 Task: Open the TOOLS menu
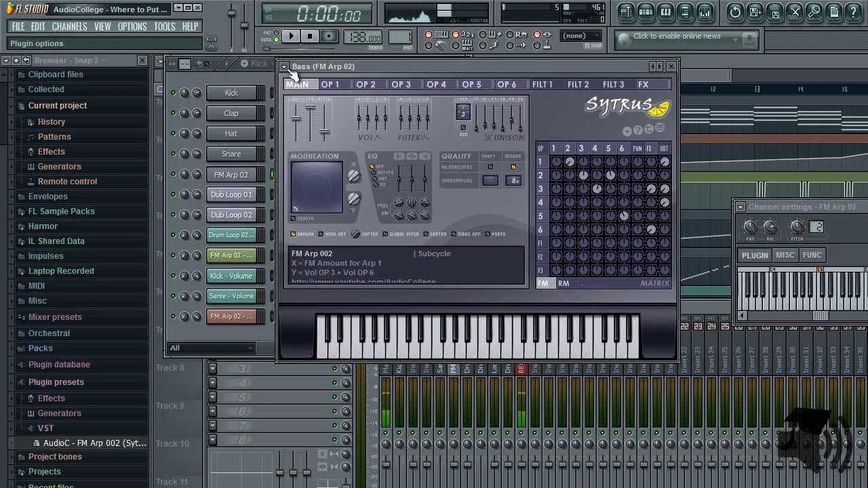click(165, 26)
